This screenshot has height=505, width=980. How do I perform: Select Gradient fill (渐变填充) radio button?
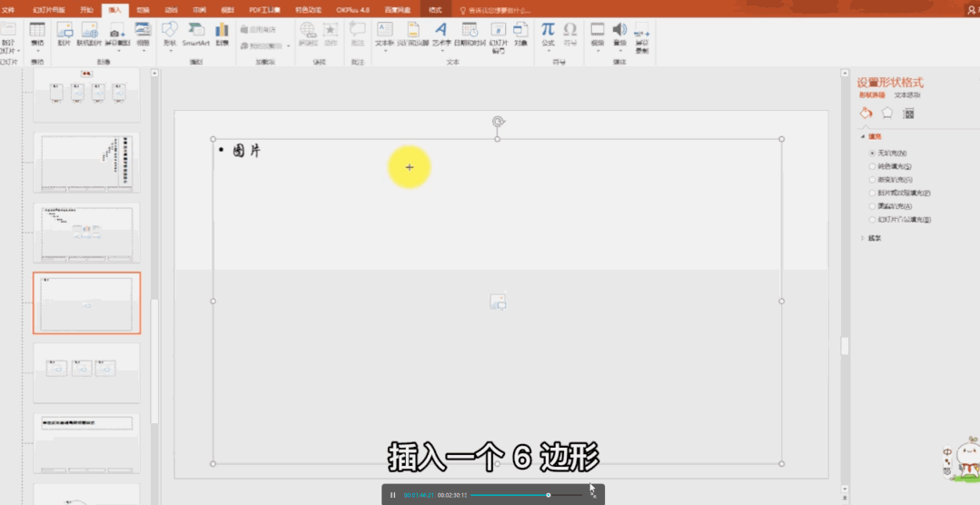click(x=873, y=179)
